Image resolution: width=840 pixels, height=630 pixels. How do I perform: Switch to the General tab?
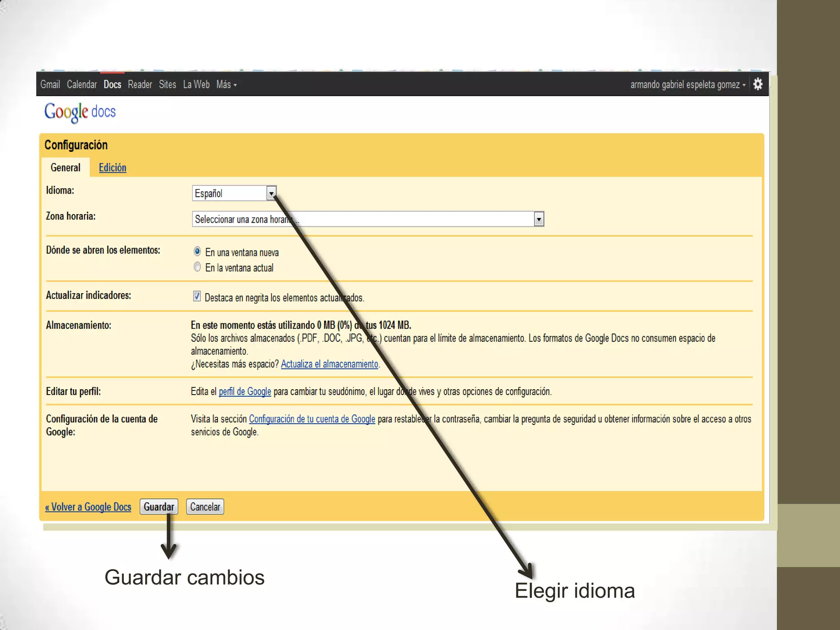coord(66,167)
